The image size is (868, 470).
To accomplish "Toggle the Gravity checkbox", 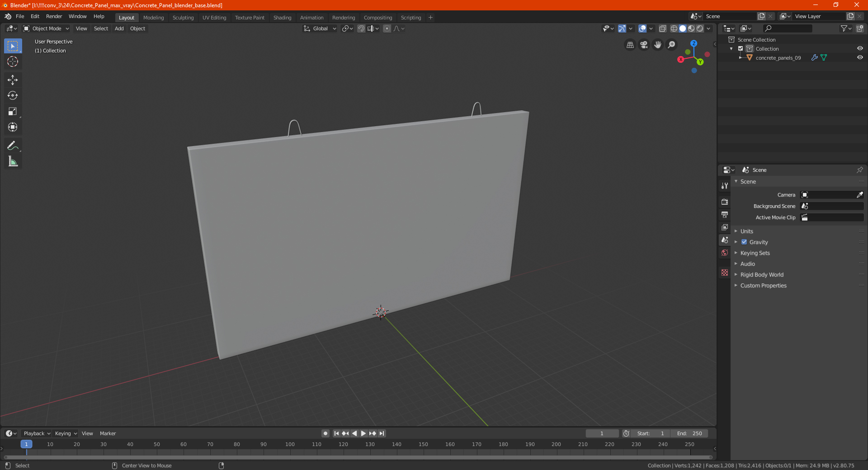I will click(744, 242).
